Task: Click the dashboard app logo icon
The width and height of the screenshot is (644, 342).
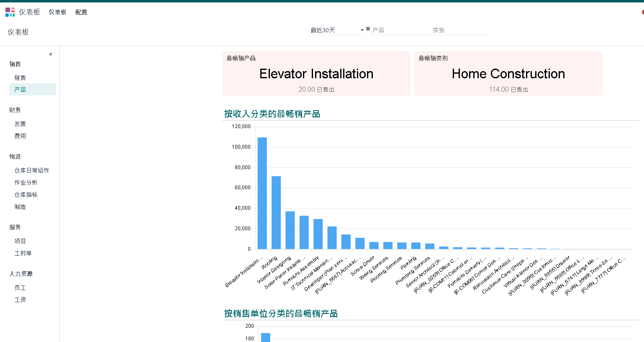Action: [x=10, y=12]
